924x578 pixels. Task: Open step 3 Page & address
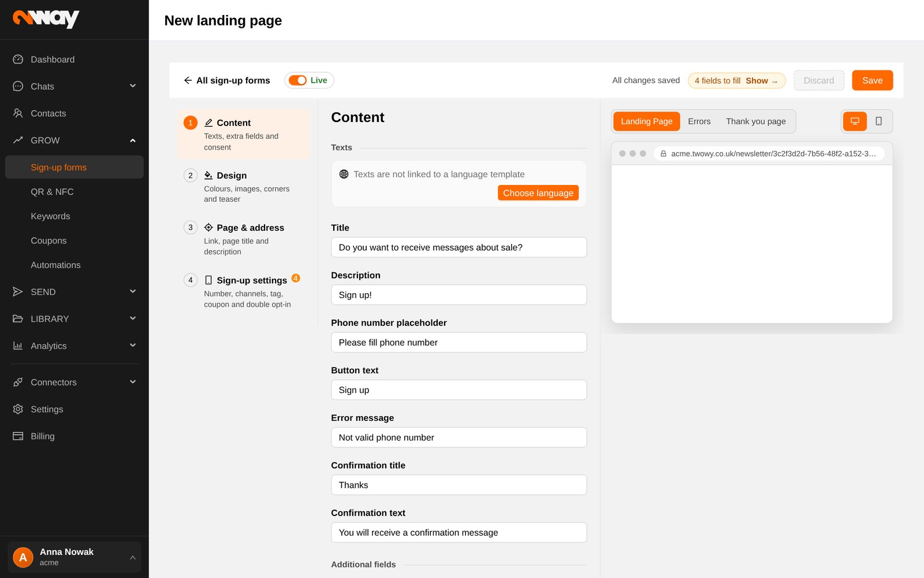(244, 239)
